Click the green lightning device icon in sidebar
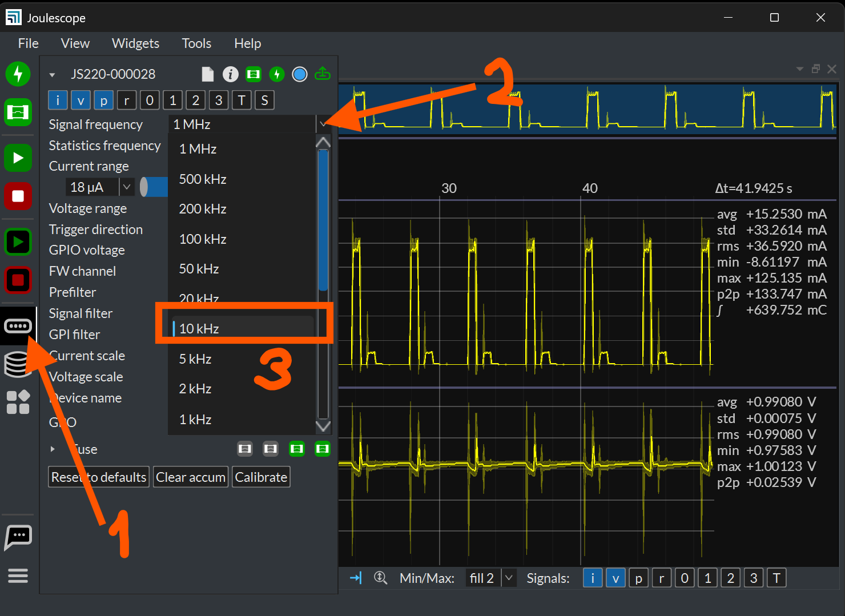This screenshot has width=845, height=616. [18, 74]
